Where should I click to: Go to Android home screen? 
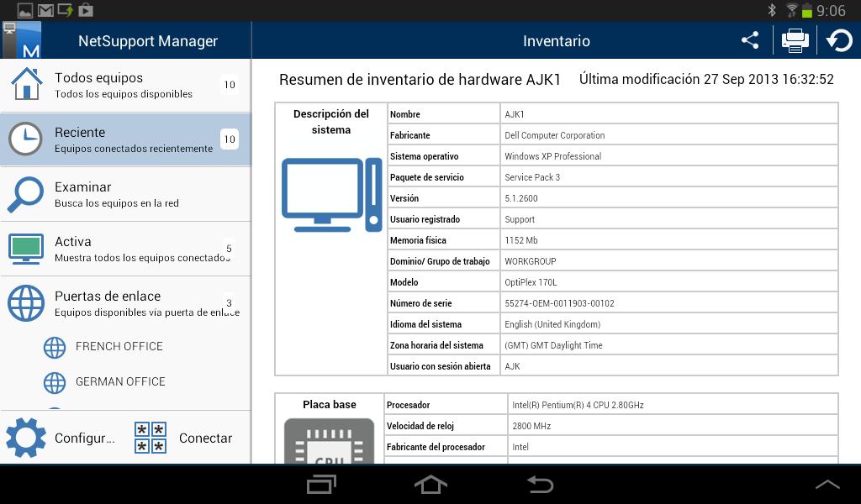pyautogui.click(x=430, y=485)
